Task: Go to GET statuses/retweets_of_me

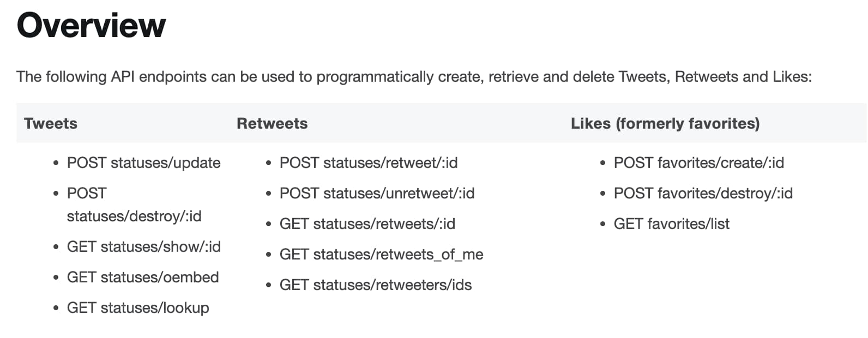Action: [x=381, y=255]
